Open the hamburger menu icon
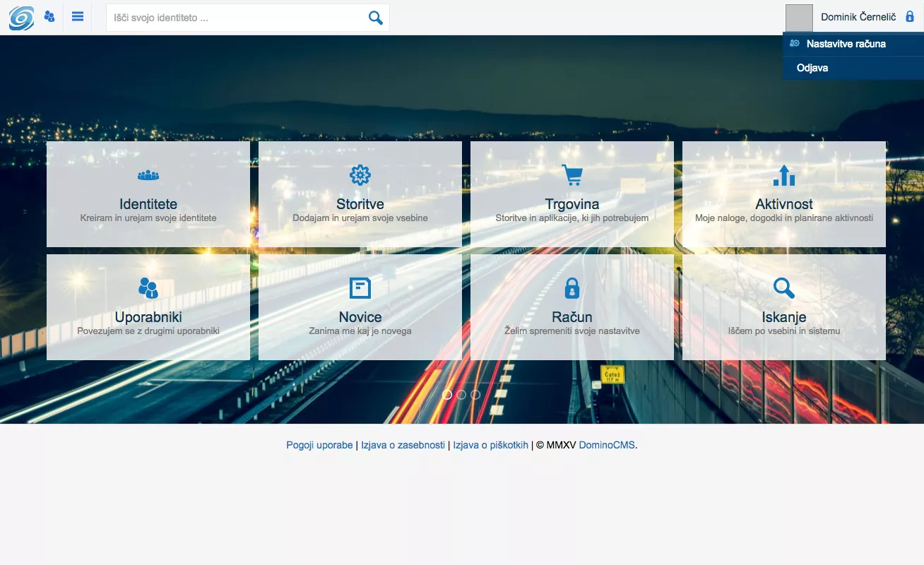 pos(78,17)
